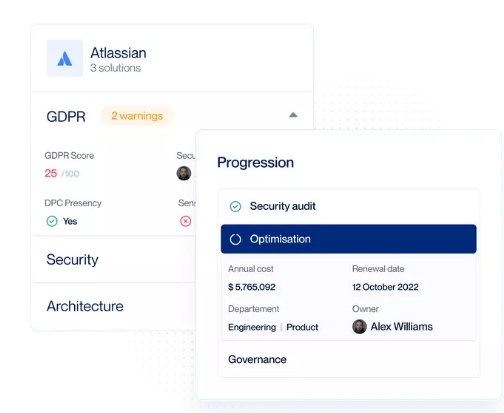Click the Optimisation progress spinner icon

(x=235, y=239)
